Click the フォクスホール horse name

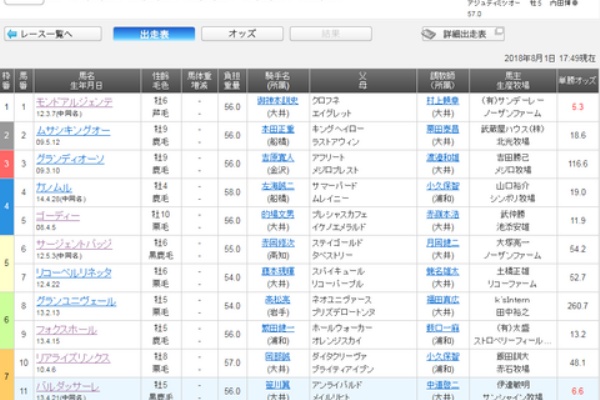[66, 327]
